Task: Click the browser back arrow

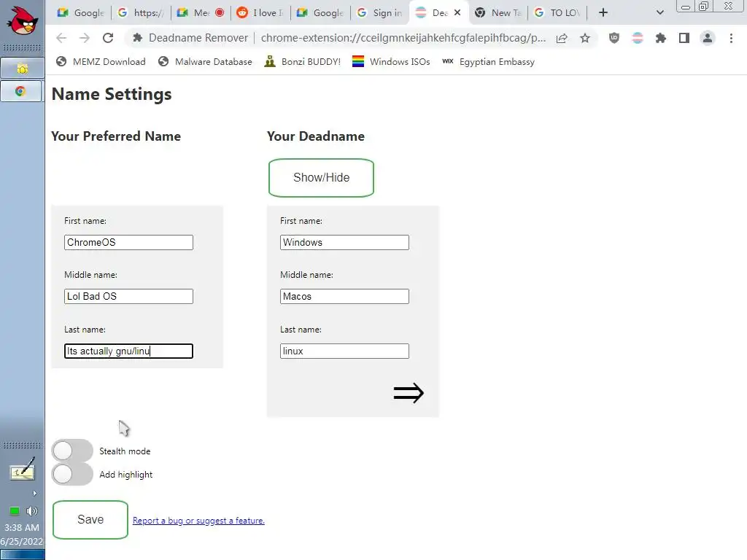Action: (61, 38)
